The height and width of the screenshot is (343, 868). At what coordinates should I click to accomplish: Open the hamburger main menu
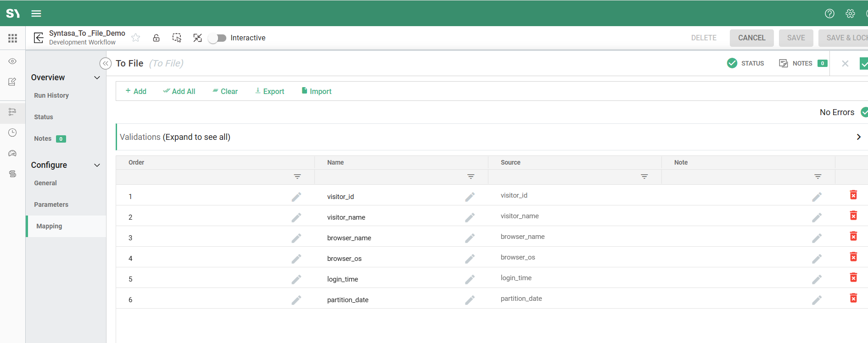coord(36,13)
